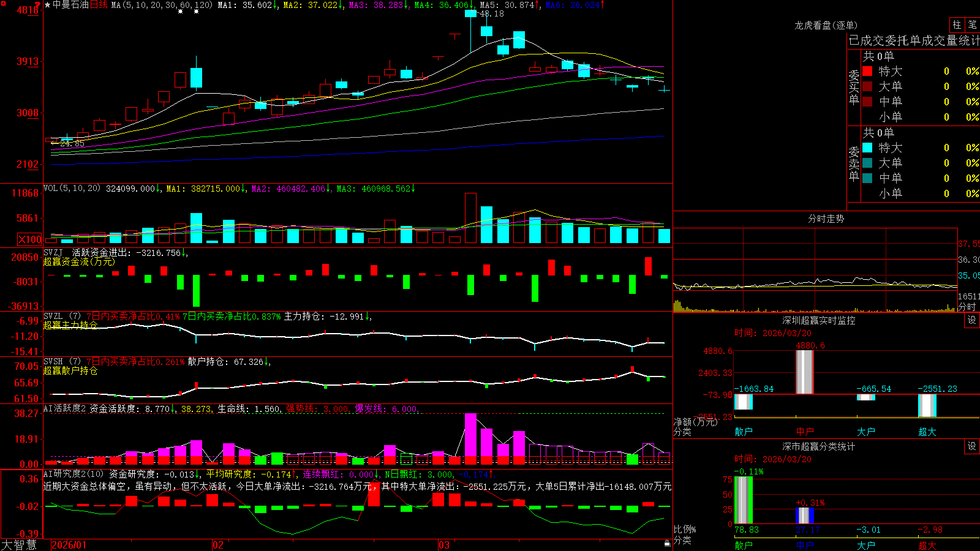This screenshot has width=980, height=551.
Task: Click the lock icon at timeline end
Action: click(668, 544)
